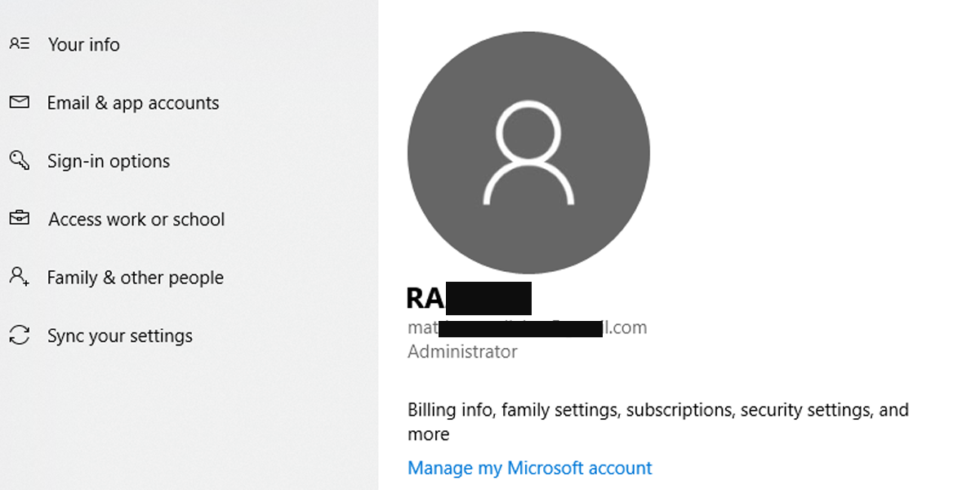Navigate to Family & other people
Viewport: 980px width, 490px height.
point(135,278)
